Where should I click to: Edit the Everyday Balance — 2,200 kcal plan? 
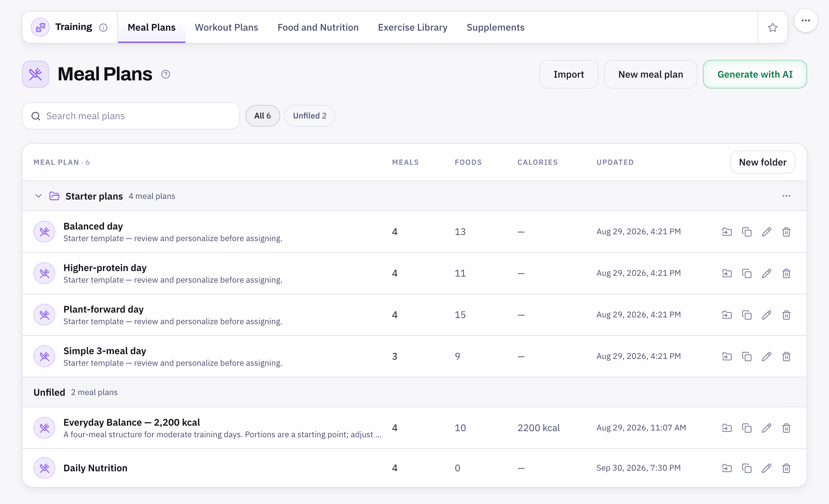pos(767,428)
